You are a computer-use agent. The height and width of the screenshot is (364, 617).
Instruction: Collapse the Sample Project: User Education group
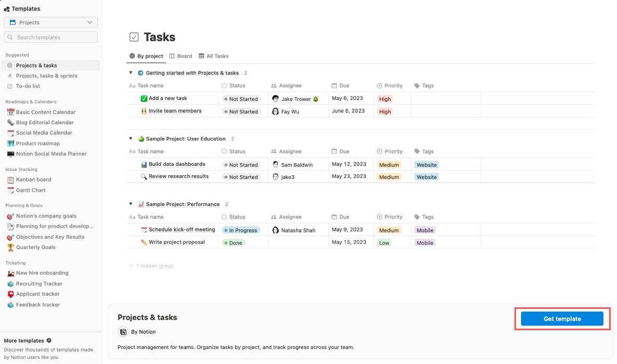[x=131, y=139]
